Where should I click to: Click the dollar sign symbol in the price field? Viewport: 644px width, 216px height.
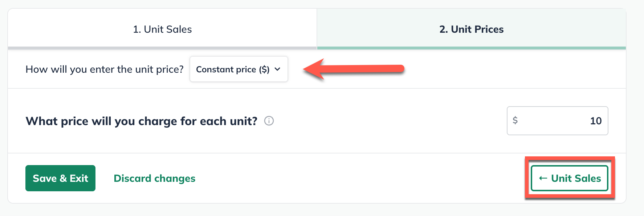(515, 121)
